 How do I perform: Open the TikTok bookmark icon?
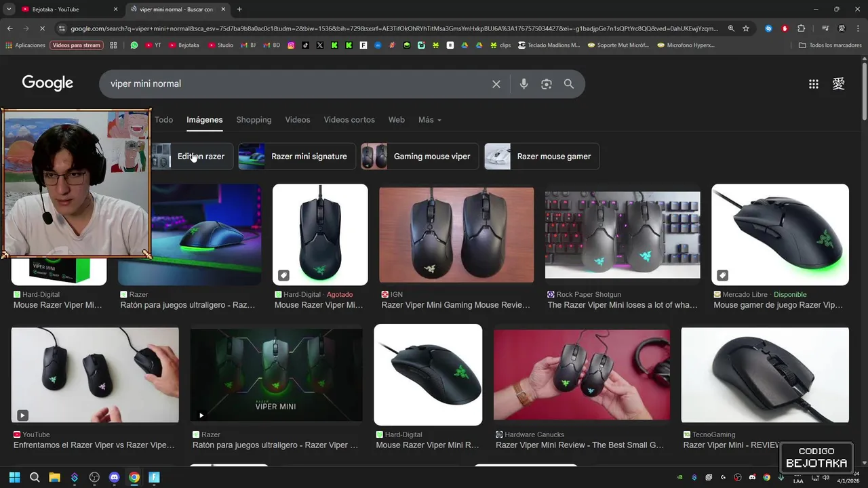[306, 45]
